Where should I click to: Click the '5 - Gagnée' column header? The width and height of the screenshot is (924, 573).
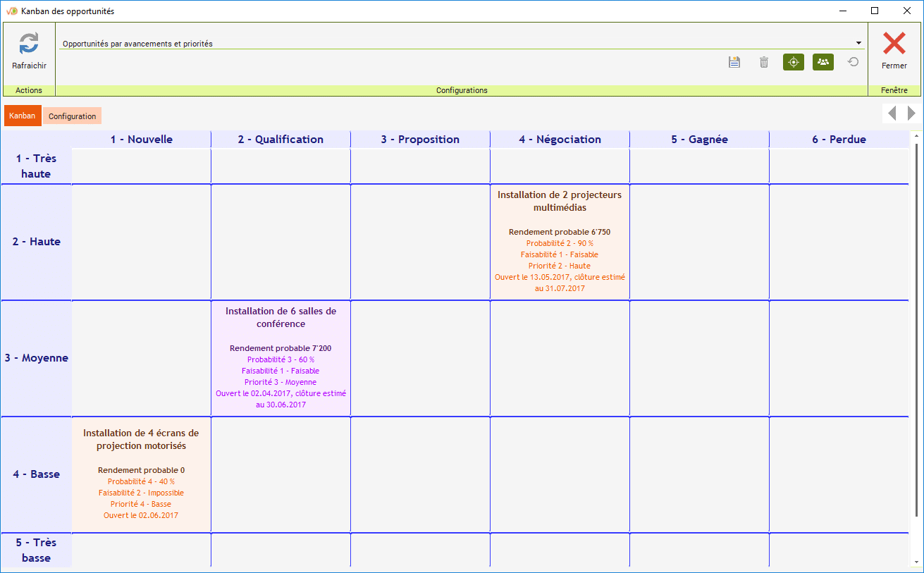[x=699, y=140]
